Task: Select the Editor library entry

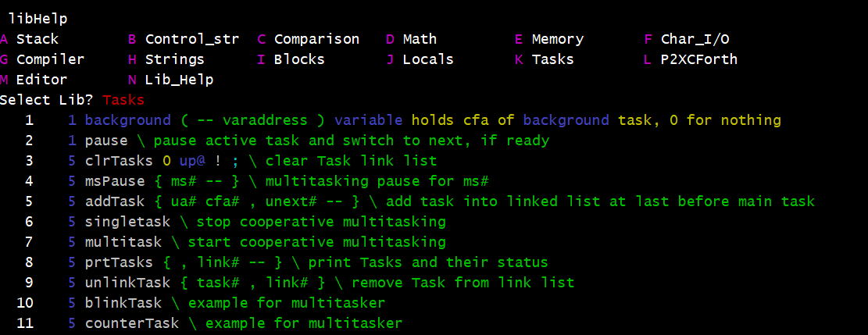Action: 41,80
